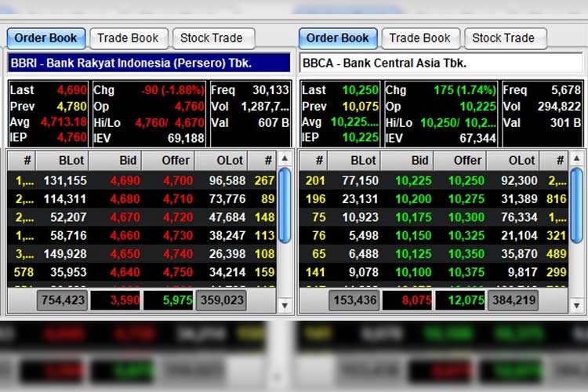Click BBRI last price 4,690
Viewport: 588px width, 392px height.
tap(71, 90)
